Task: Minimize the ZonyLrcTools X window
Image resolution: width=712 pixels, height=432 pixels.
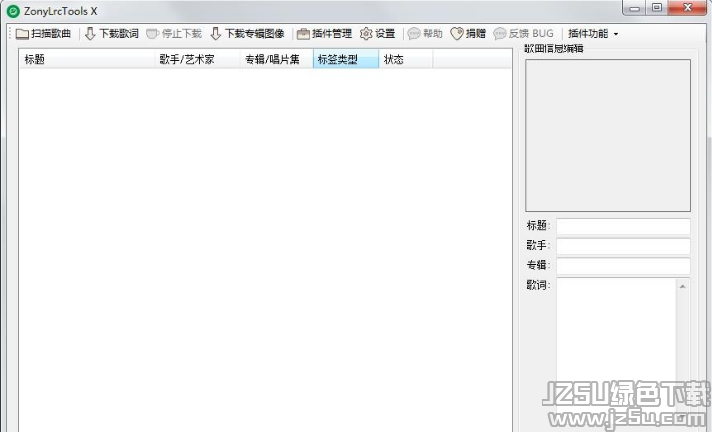Action: tap(635, 8)
